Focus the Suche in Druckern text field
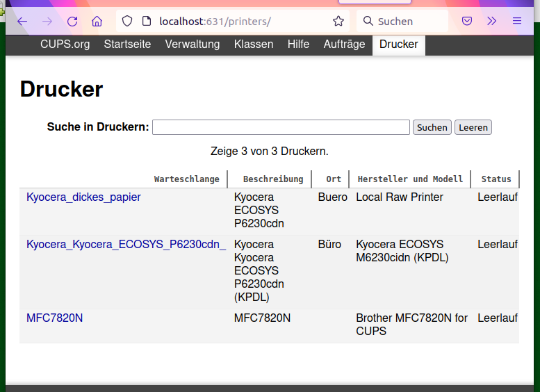Image resolution: width=540 pixels, height=392 pixels. pyautogui.click(x=281, y=127)
